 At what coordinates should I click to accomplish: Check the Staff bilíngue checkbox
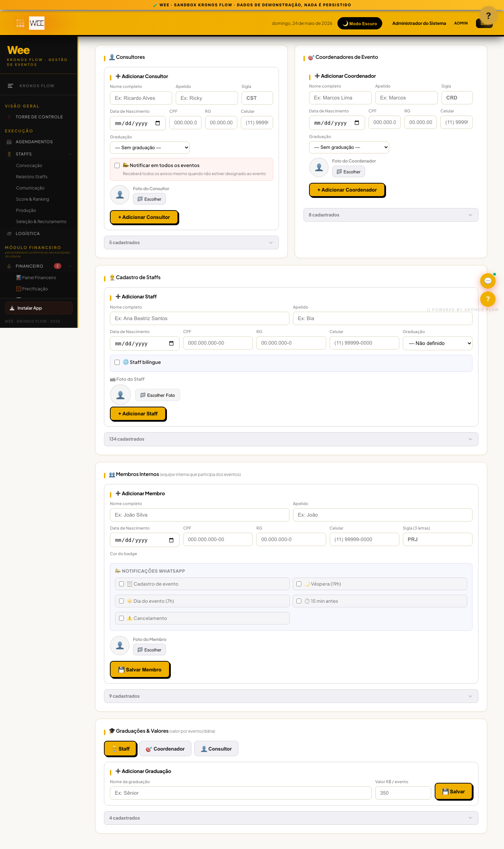(x=117, y=363)
